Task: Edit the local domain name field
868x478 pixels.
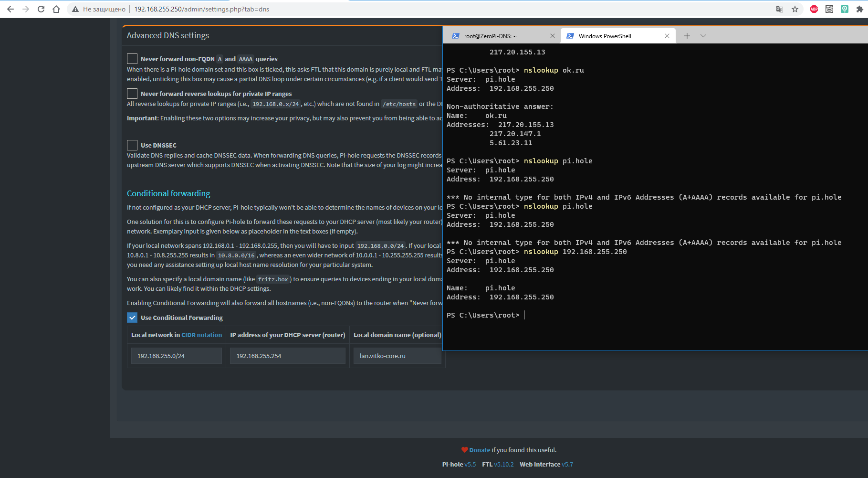Action: click(x=397, y=356)
